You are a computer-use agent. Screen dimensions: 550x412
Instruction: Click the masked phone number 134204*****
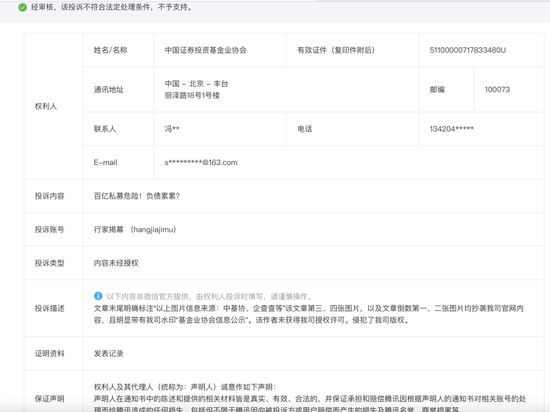[451, 129]
